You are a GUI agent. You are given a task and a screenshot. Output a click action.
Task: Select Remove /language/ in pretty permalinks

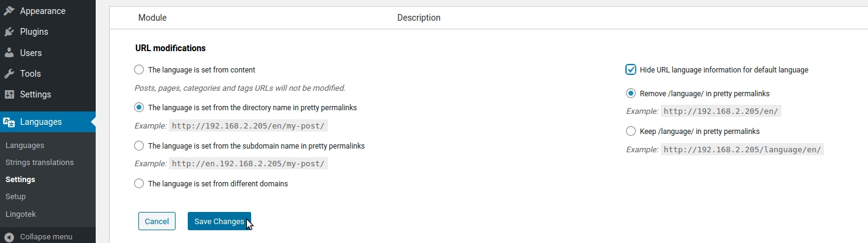[631, 94]
